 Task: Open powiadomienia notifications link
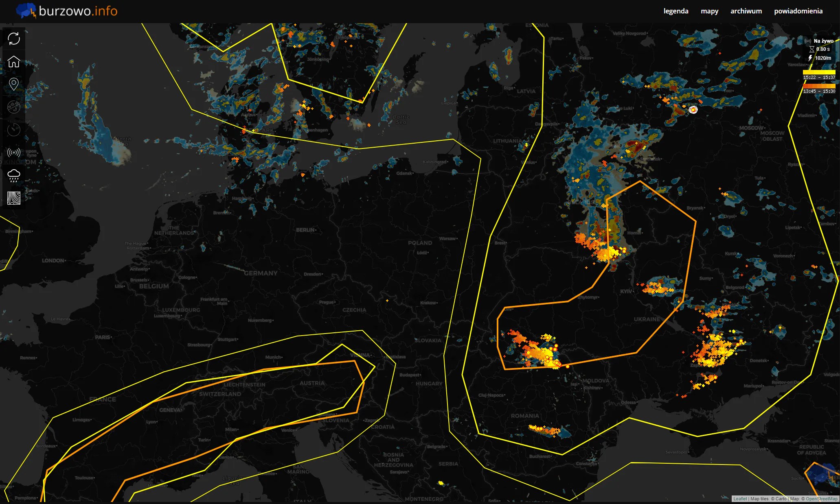point(798,11)
